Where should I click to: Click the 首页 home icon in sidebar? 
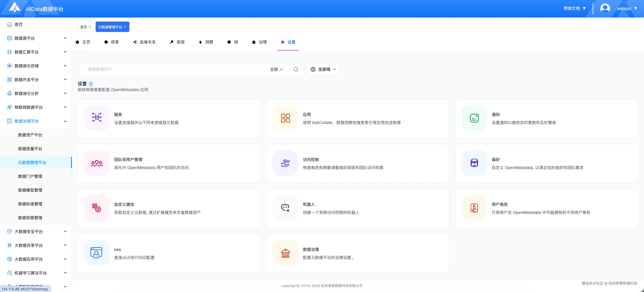[x=9, y=24]
